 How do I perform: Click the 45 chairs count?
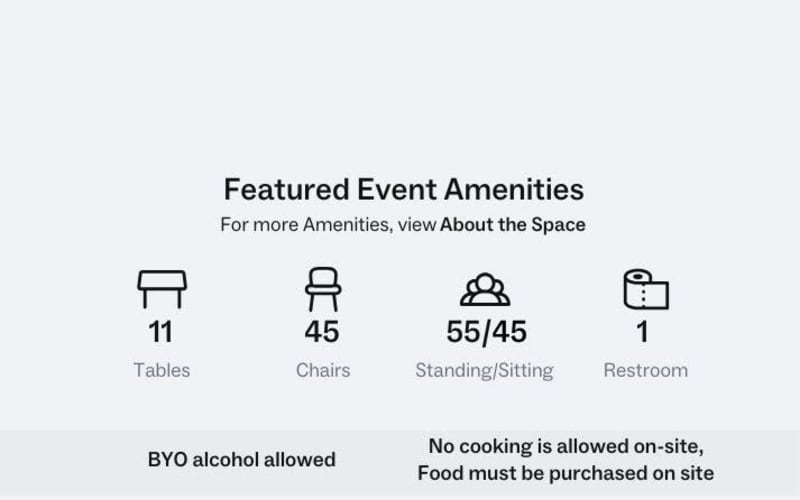[323, 331]
